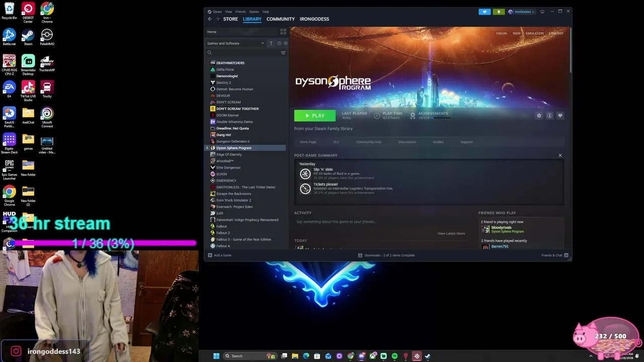Open the Friends menu
644x362 pixels.
pyautogui.click(x=240, y=12)
